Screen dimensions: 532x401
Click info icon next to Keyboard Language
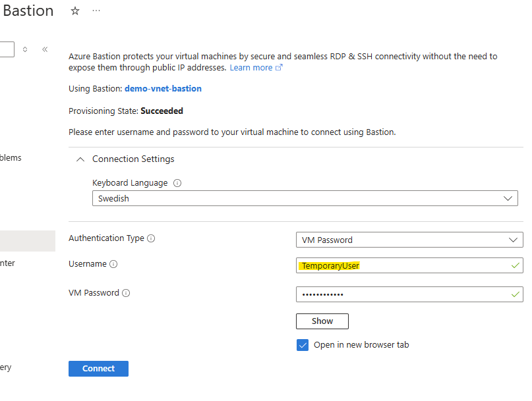[177, 183]
